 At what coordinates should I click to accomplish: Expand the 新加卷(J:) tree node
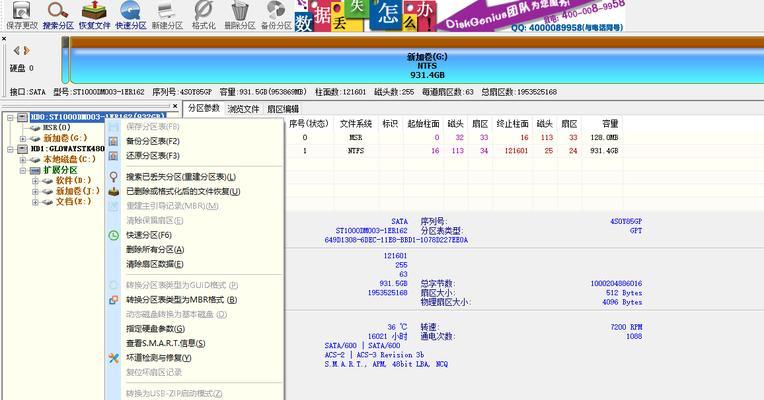tap(35, 191)
